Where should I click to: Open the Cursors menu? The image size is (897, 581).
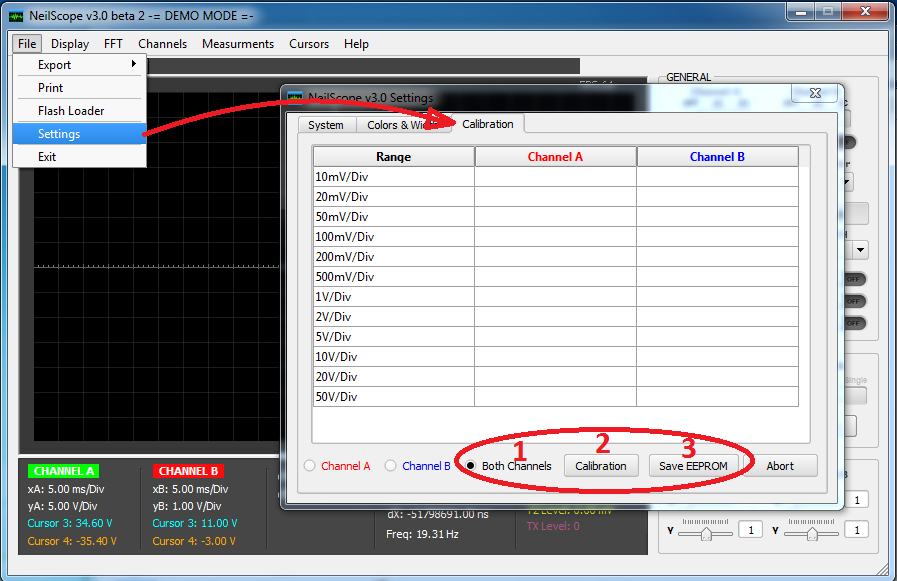pyautogui.click(x=309, y=44)
